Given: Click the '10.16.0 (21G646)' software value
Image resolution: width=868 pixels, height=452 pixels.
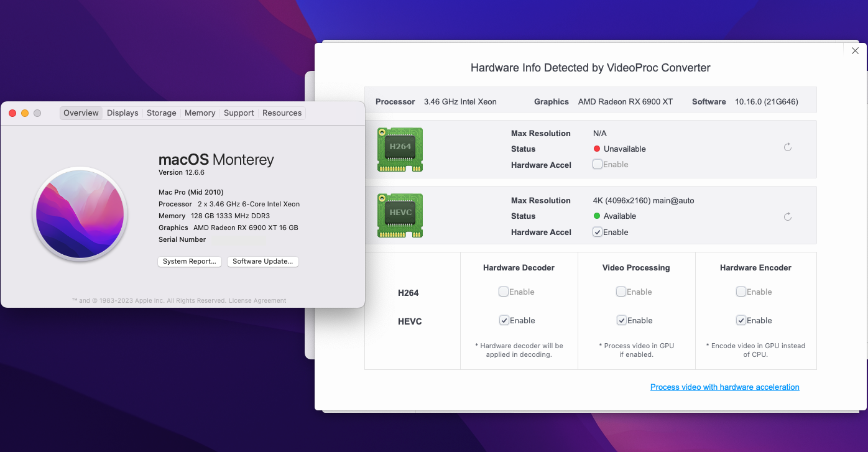Looking at the screenshot, I should click(x=767, y=102).
